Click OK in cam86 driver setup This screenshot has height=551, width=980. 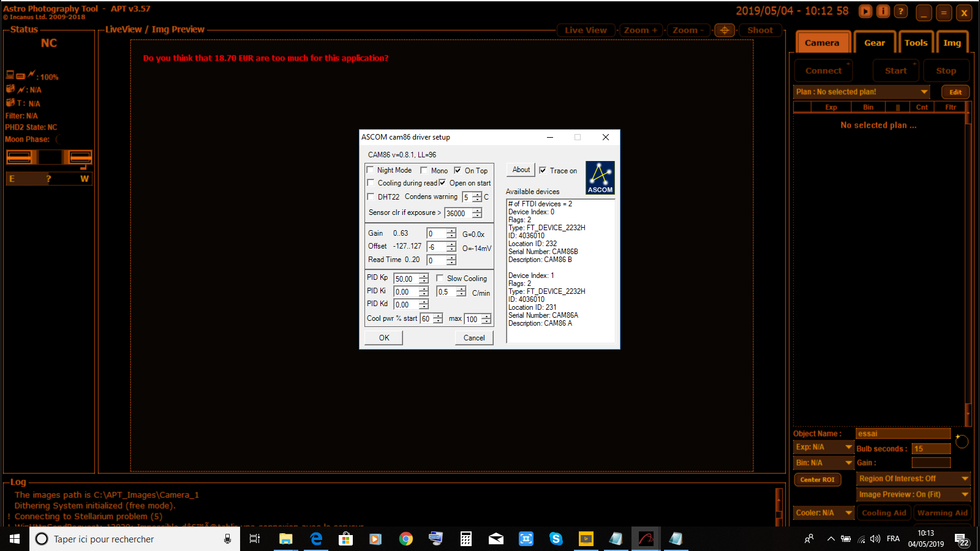384,338
